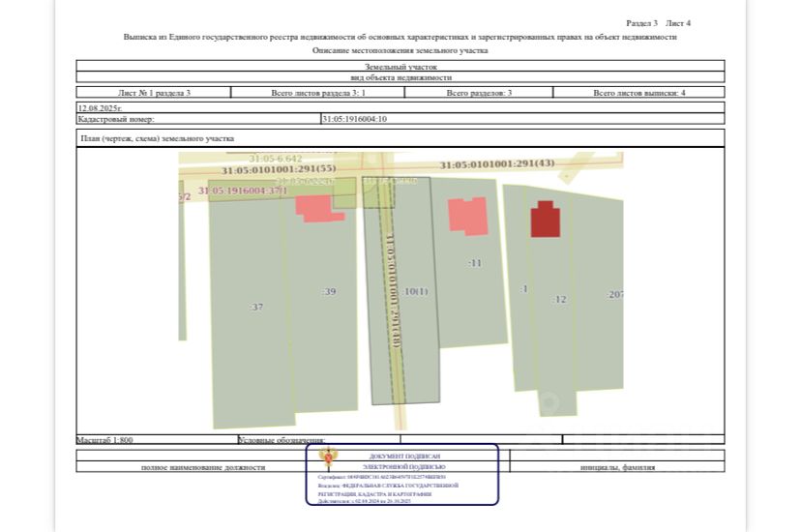The width and height of the screenshot is (801, 532).
Task: Click the 'Сертификат' number line in the stamp
Action: (381, 478)
